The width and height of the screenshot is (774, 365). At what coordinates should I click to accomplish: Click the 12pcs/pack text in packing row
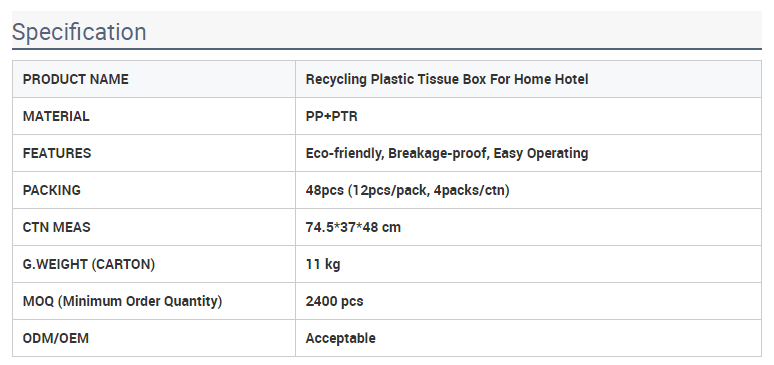point(389,190)
